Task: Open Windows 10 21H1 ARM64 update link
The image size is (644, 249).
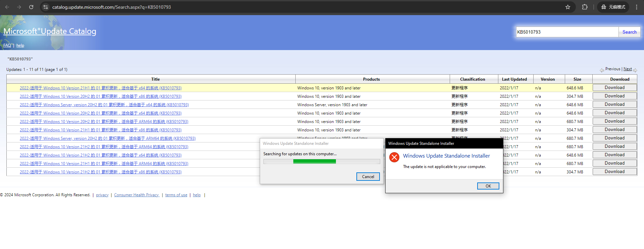Action: coord(104,164)
